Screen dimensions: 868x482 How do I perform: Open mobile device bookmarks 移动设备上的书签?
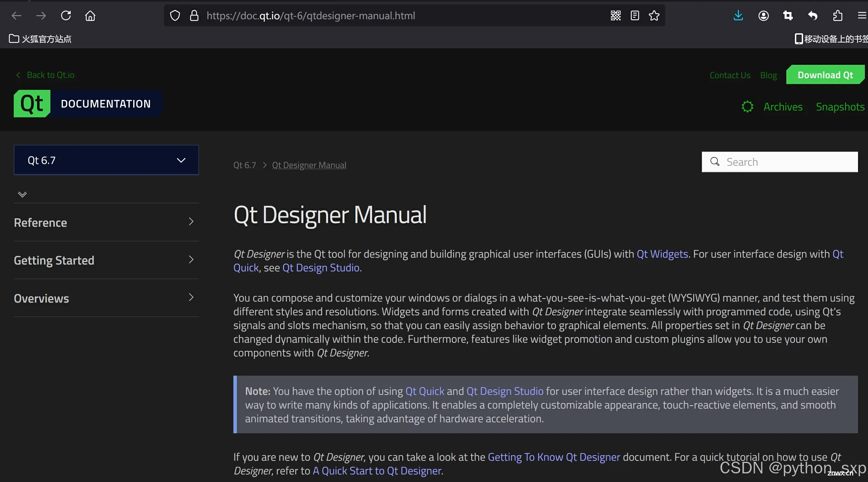[831, 39]
